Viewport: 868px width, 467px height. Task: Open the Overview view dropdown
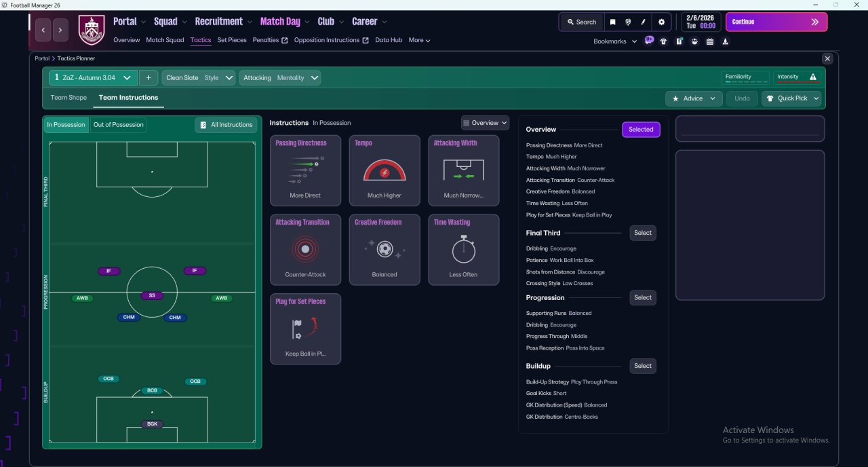485,123
